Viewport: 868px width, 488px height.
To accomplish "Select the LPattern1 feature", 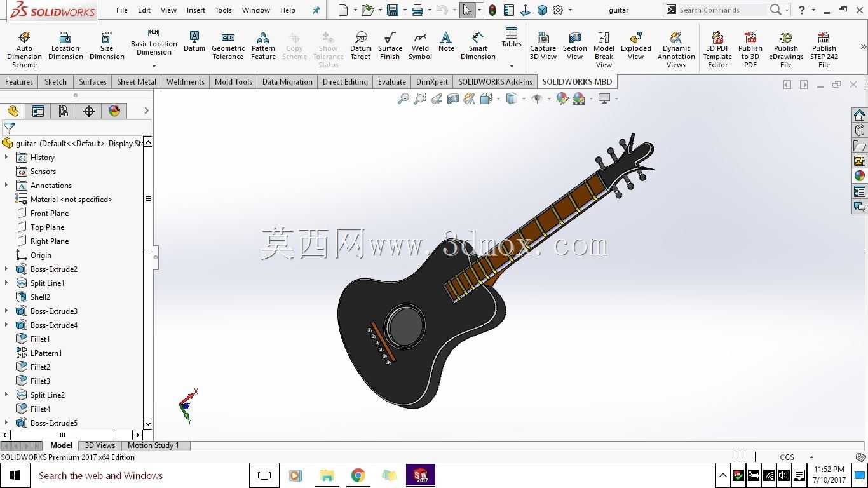I will tap(39, 353).
